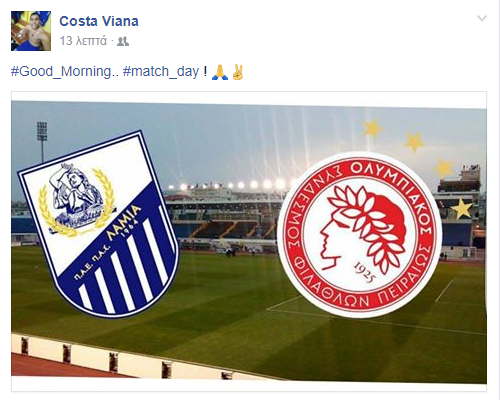
Task: Click the Olympiacos red circular crest
Action: [x=359, y=234]
